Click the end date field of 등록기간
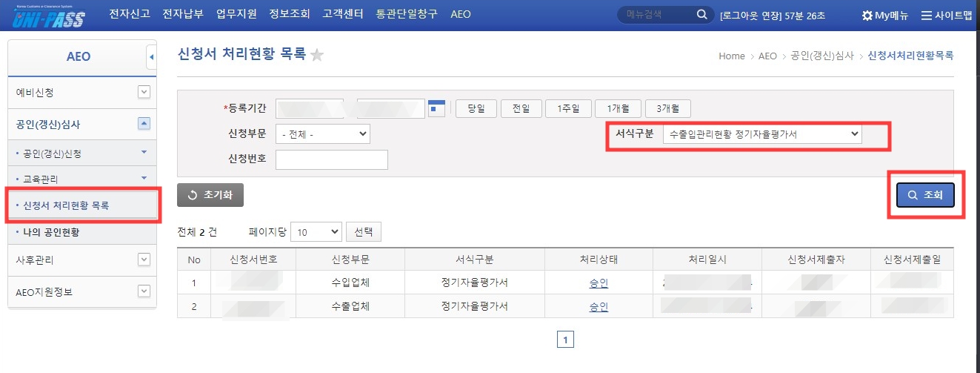The height and width of the screenshot is (373, 980). click(391, 108)
